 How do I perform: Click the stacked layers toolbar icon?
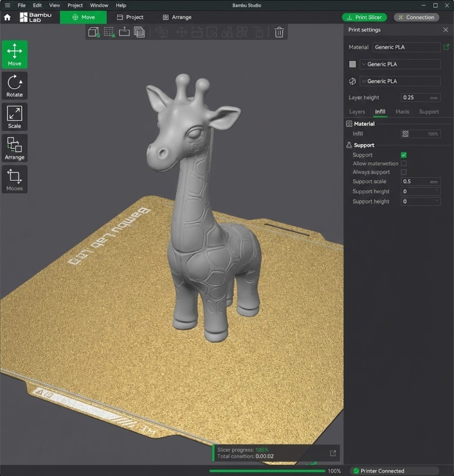[x=139, y=32]
